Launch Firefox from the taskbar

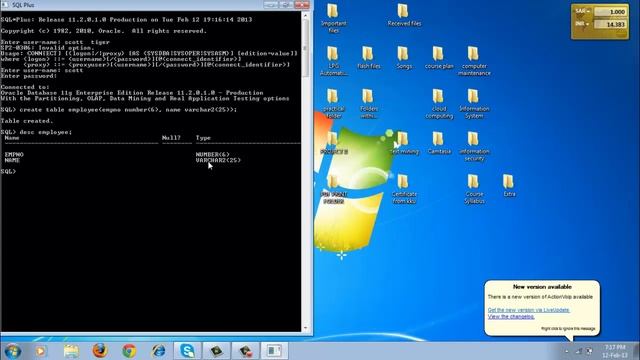pyautogui.click(x=100, y=351)
